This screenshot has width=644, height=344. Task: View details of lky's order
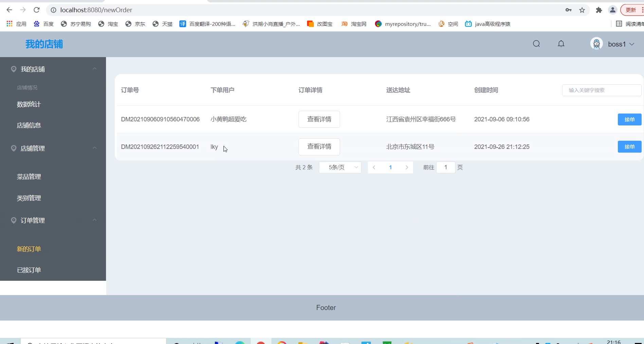click(319, 147)
